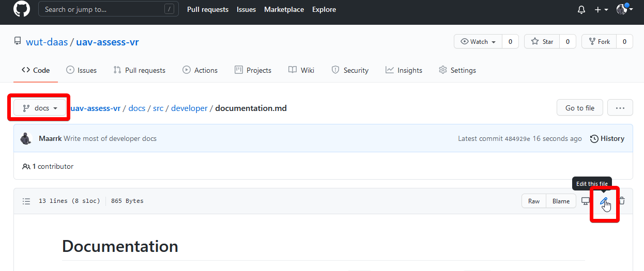Click the GitHub Octocat logo

click(22, 9)
